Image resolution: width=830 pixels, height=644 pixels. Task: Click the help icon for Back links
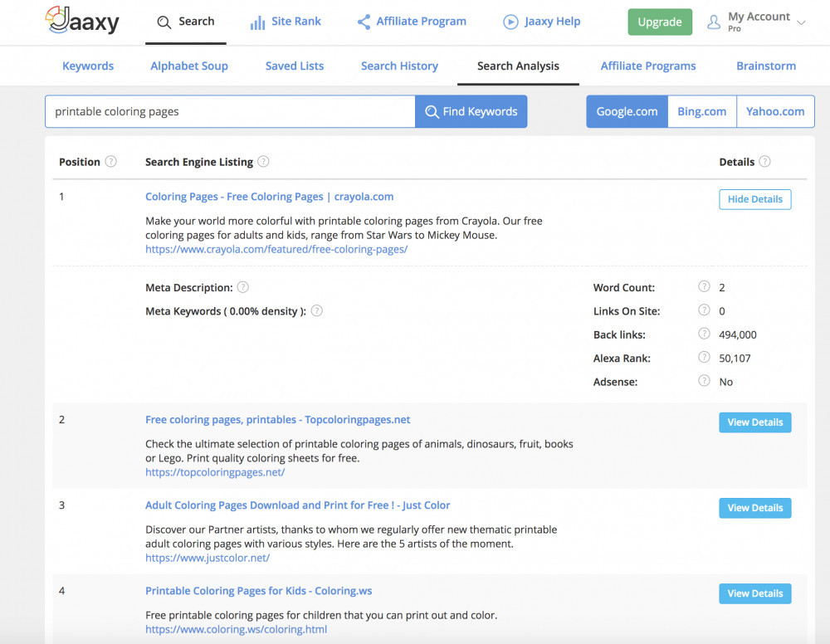click(x=704, y=334)
